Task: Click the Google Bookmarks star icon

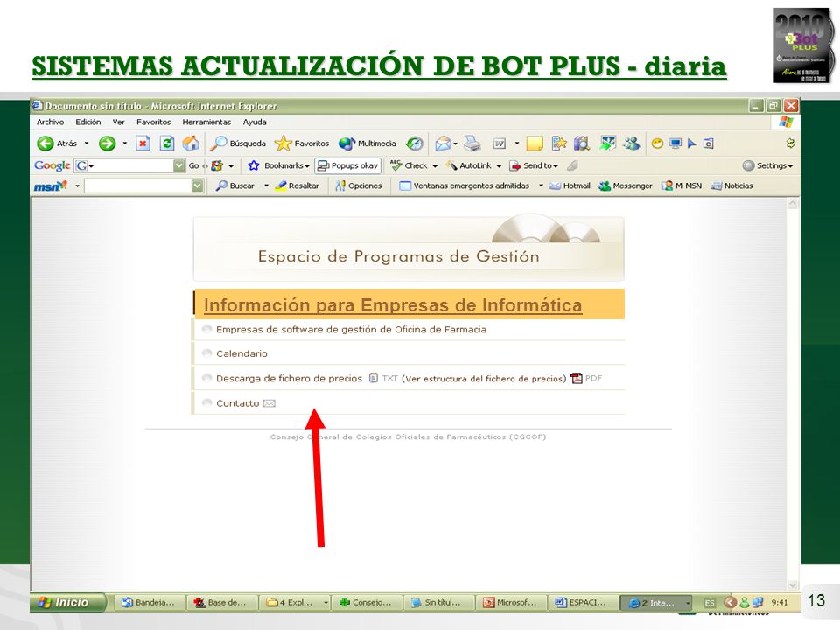Action: 254,166
